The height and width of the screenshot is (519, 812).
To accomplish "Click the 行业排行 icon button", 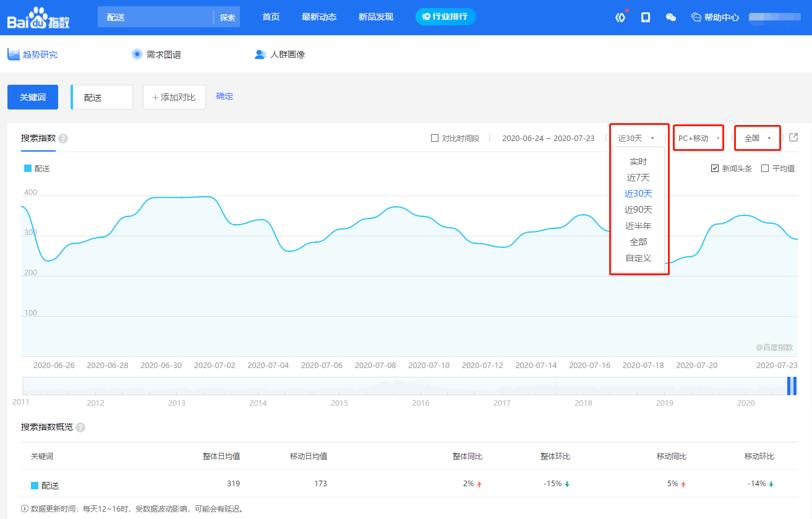I will click(445, 17).
